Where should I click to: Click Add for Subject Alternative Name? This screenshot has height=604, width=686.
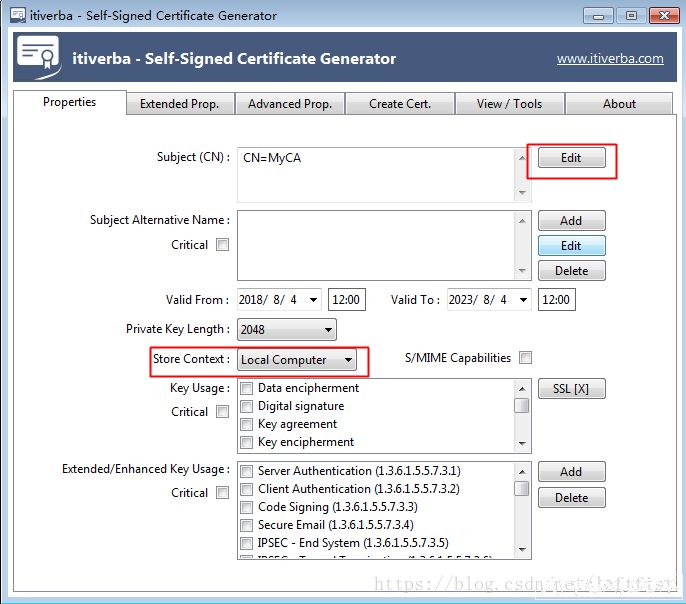[571, 221]
